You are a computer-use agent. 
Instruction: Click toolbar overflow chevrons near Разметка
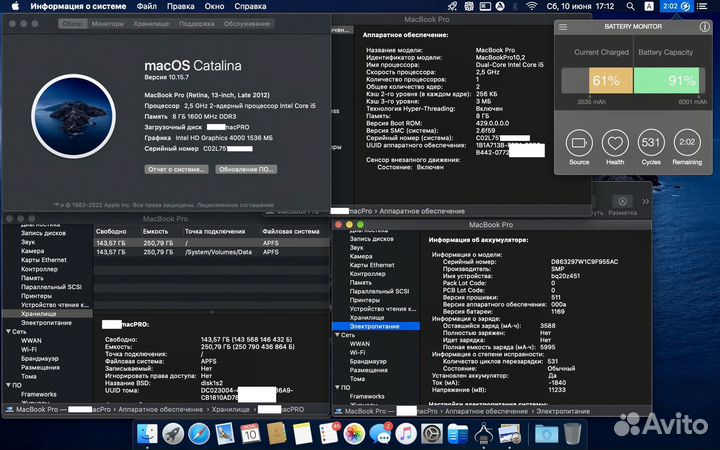pos(645,202)
